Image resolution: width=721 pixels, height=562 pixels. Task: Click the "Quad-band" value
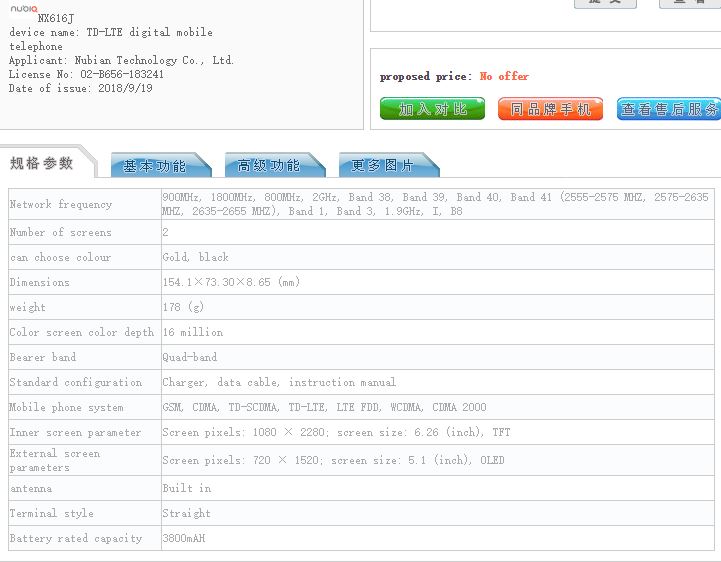[x=189, y=357]
